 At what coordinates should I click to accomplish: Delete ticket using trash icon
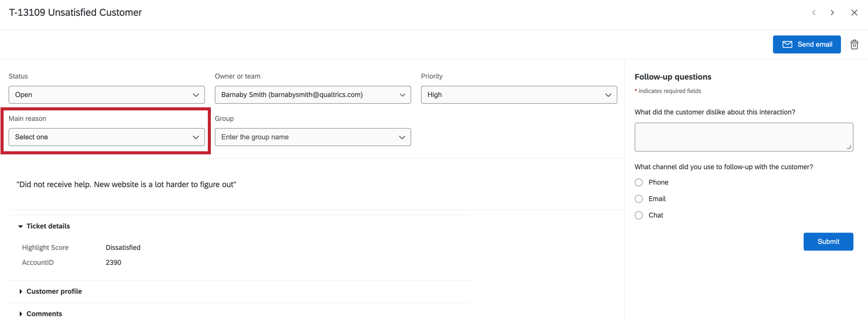pyautogui.click(x=854, y=44)
